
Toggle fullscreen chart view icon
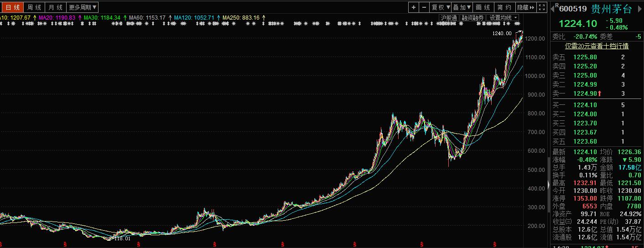[541, 7]
